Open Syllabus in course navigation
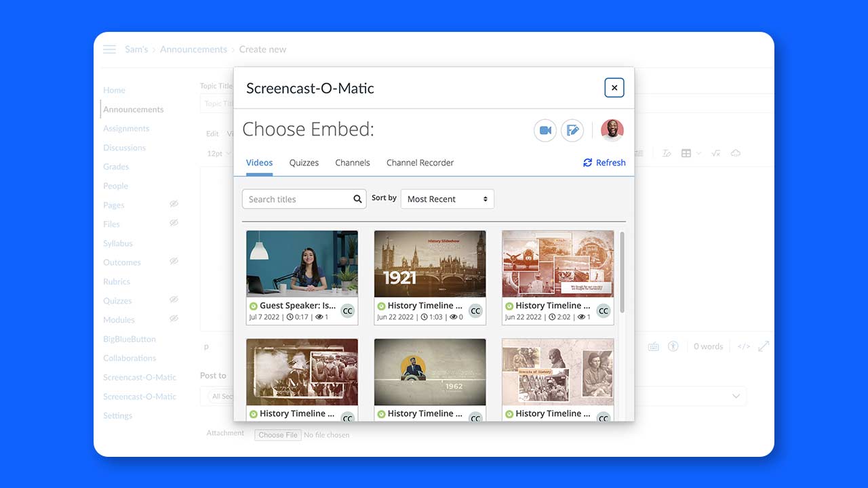 pos(118,243)
